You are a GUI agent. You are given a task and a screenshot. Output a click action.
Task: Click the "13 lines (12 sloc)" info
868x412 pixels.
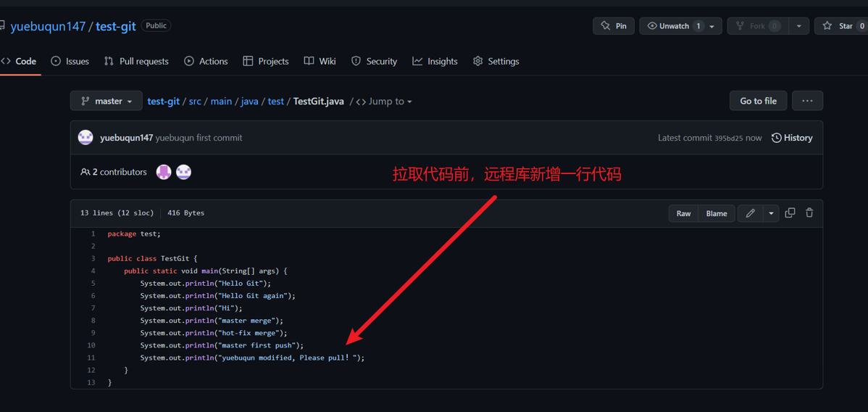click(117, 213)
